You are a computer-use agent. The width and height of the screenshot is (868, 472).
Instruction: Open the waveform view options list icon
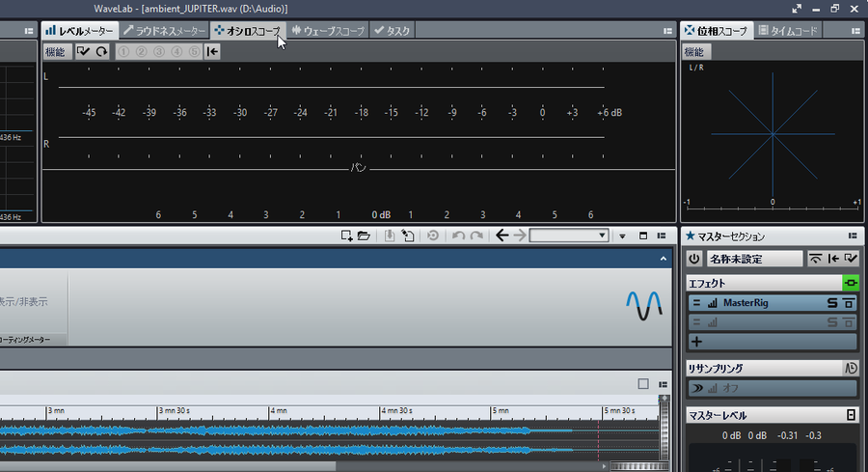click(x=664, y=384)
